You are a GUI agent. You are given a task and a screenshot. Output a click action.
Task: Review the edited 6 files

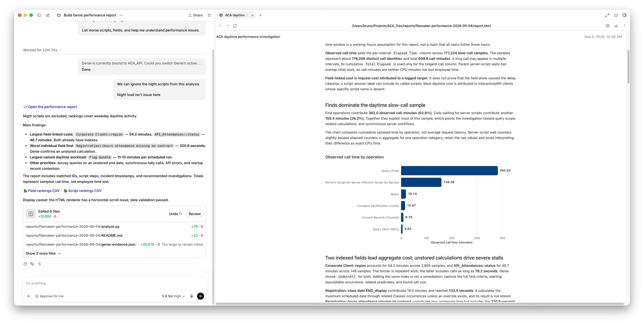(x=194, y=214)
